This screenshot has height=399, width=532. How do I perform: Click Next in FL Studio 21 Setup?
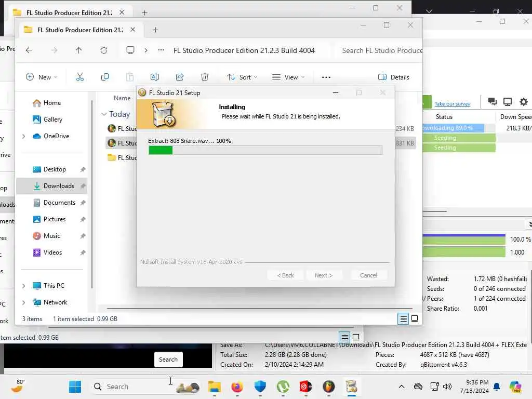324,275
